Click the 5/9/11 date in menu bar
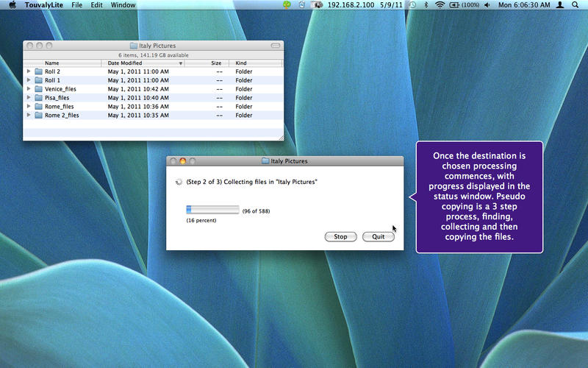This screenshot has height=368, width=588. 391,5
